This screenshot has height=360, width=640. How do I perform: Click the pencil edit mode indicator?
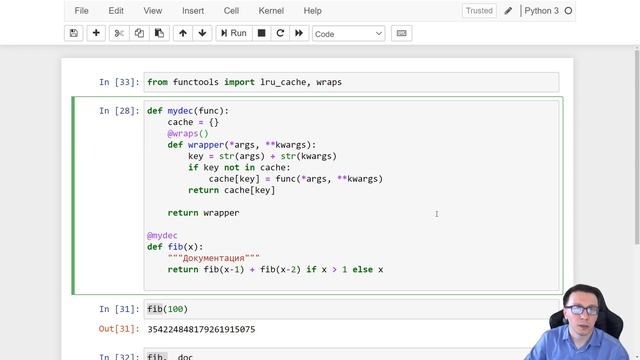[508, 11]
